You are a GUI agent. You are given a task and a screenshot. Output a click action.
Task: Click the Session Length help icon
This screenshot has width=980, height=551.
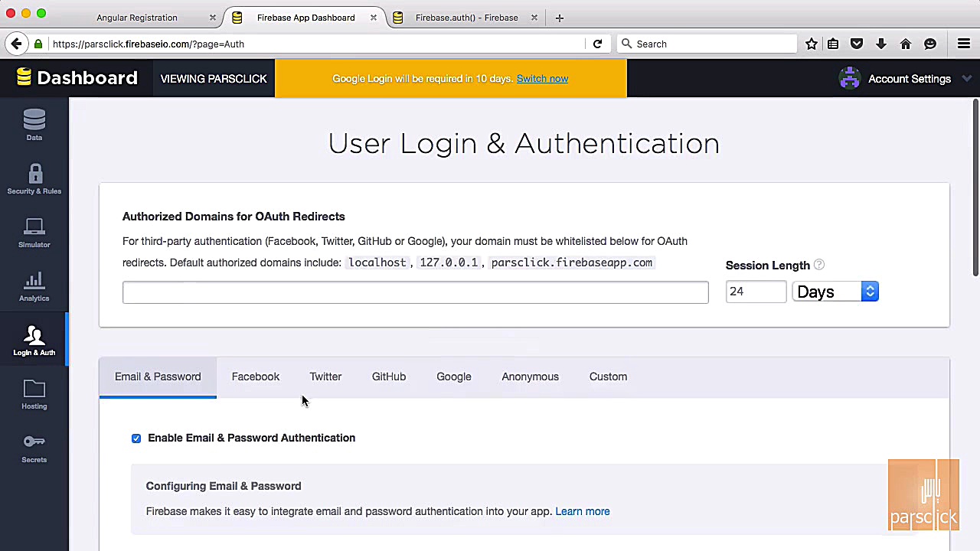(x=819, y=265)
